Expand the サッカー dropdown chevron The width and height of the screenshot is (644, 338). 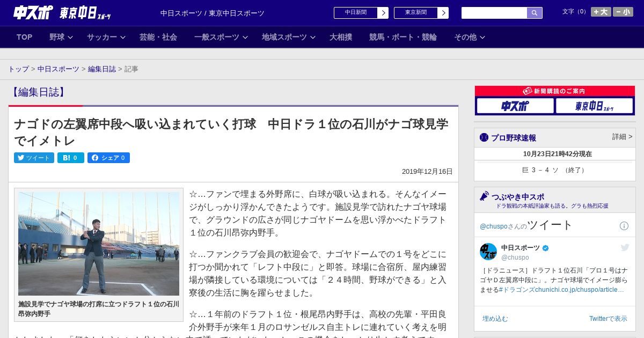point(123,38)
